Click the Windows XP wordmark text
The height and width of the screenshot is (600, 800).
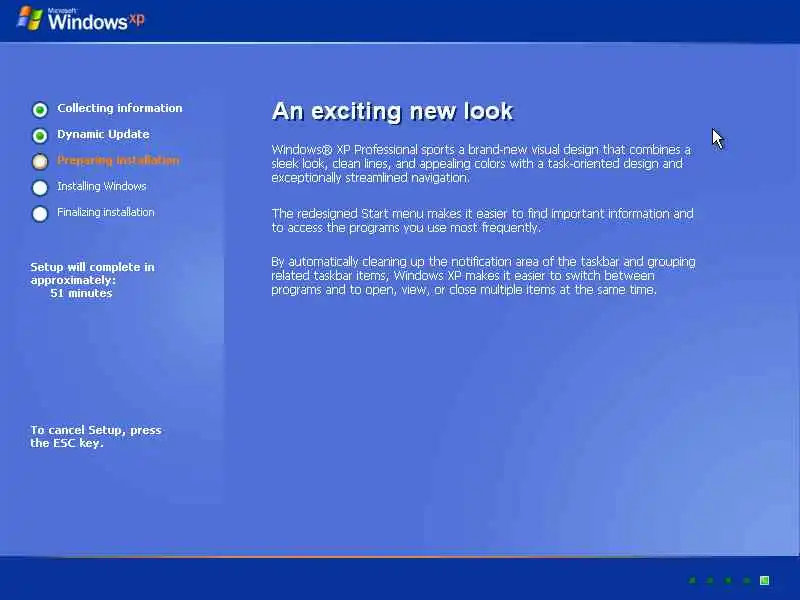(x=96, y=20)
